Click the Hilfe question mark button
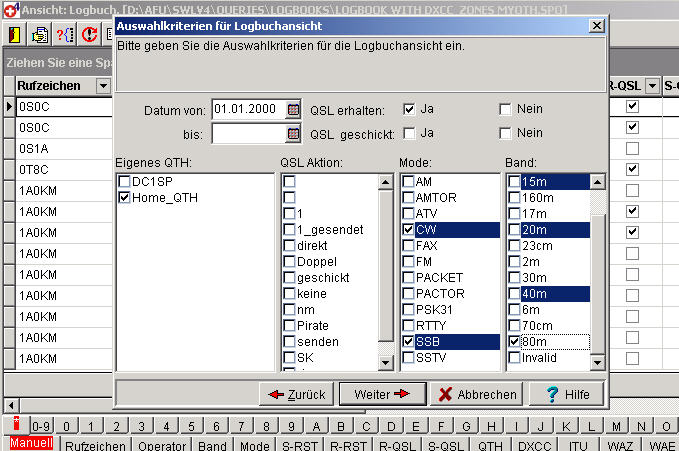The width and height of the screenshot is (679, 451). 567,394
